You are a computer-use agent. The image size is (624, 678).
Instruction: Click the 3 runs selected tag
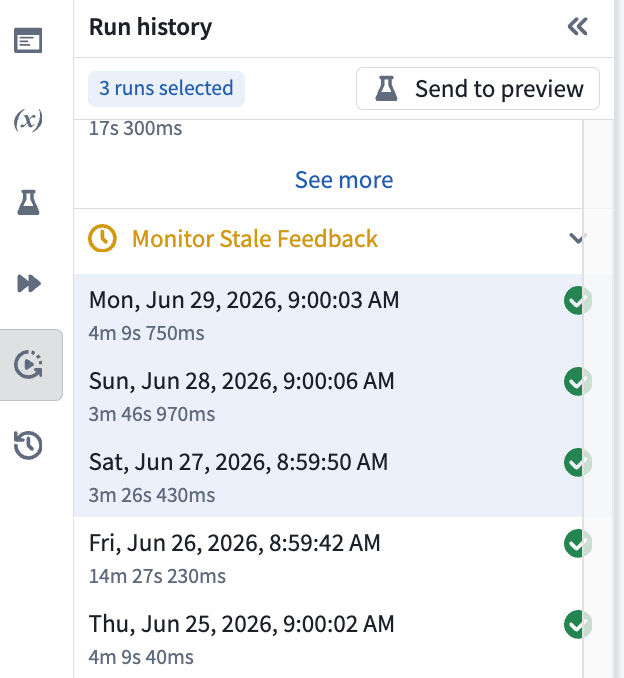pos(166,89)
